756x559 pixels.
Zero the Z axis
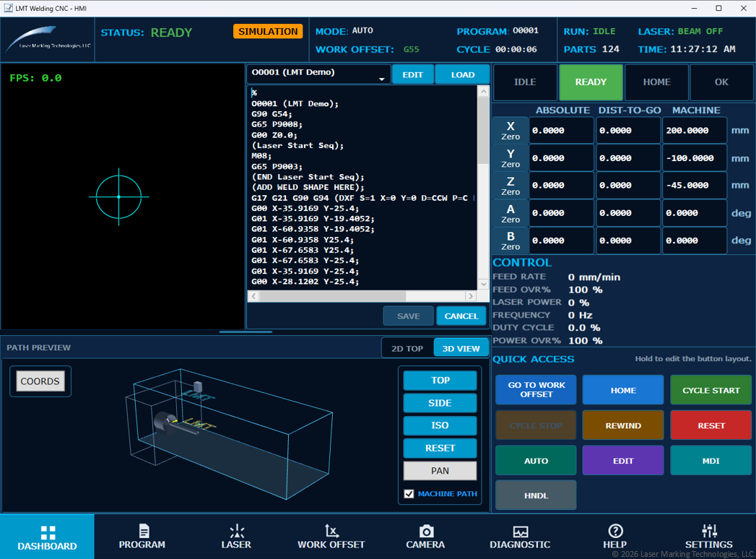tap(510, 186)
